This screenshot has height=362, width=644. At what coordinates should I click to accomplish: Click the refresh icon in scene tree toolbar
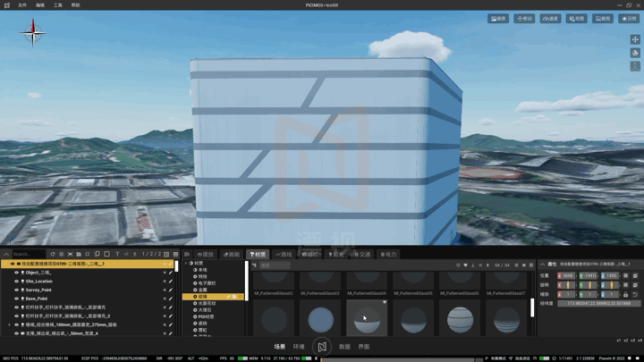coord(53,254)
